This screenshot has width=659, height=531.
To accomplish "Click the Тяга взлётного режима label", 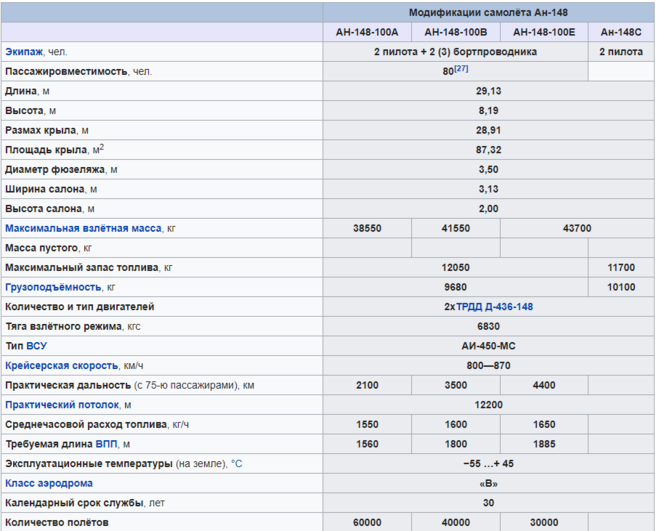I will pyautogui.click(x=63, y=326).
